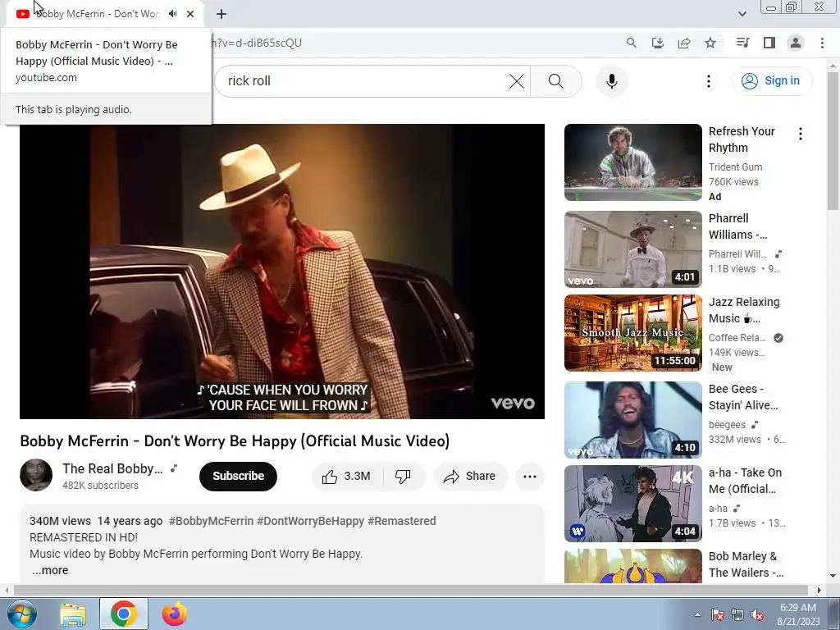
Task: Open the Smooth Jazz Music thumbnail
Action: point(632,333)
